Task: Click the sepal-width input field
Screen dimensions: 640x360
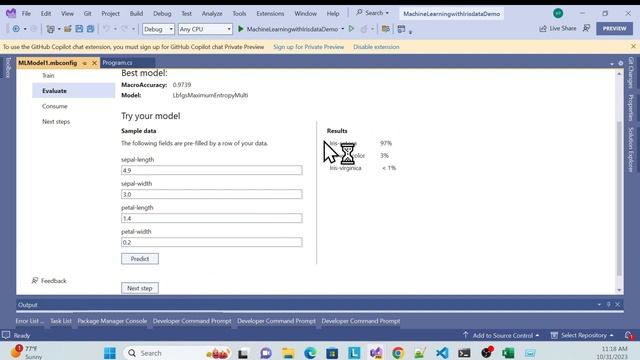Action: click(x=212, y=194)
